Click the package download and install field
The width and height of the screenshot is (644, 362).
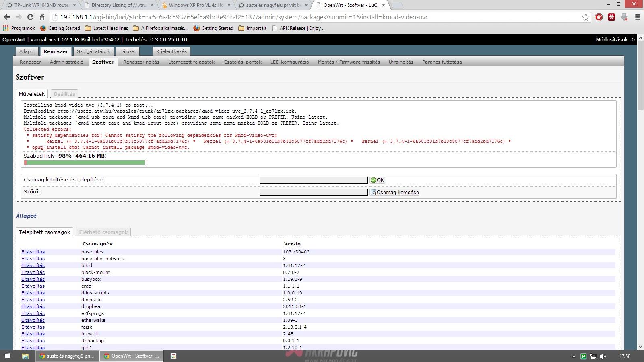(x=314, y=180)
